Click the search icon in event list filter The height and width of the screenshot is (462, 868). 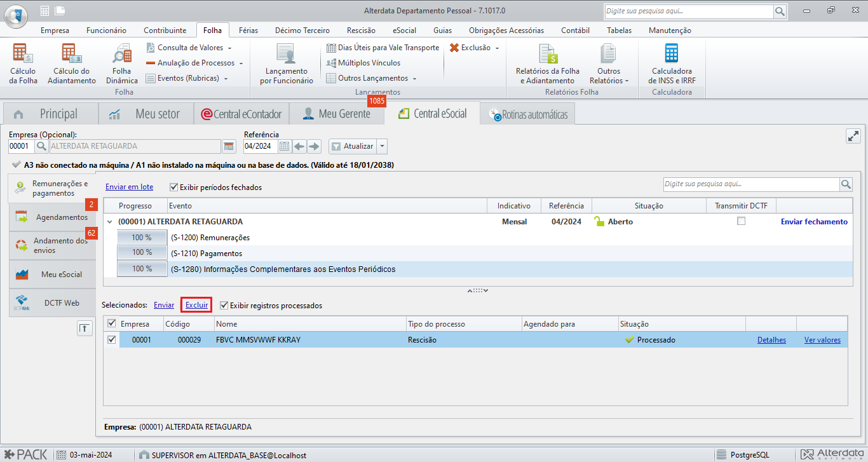pos(846,184)
